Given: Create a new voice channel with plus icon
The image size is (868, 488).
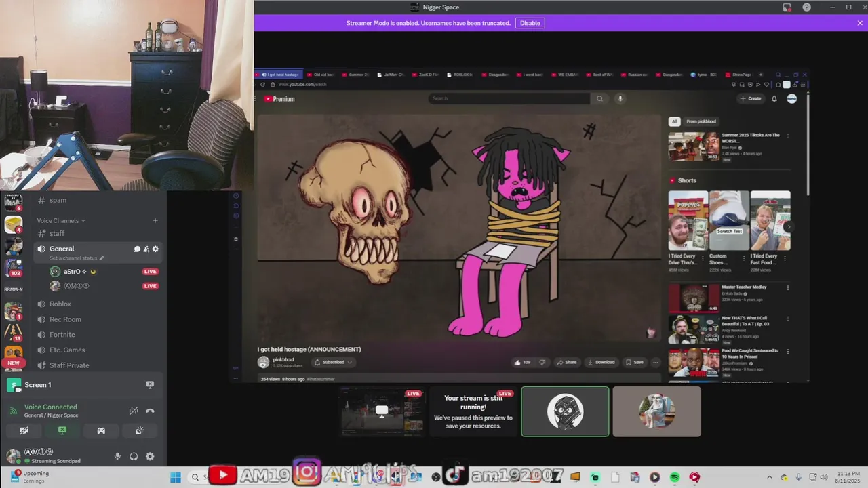Looking at the screenshot, I should (155, 220).
